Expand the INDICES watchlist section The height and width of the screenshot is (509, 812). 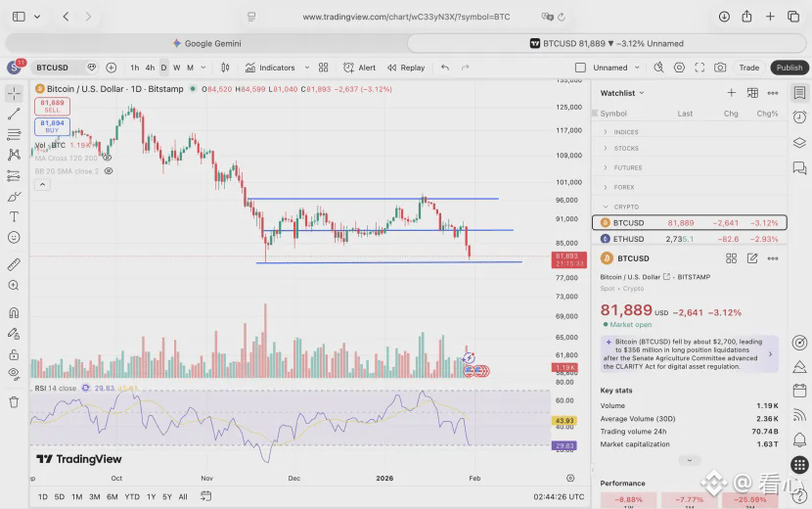(606, 132)
